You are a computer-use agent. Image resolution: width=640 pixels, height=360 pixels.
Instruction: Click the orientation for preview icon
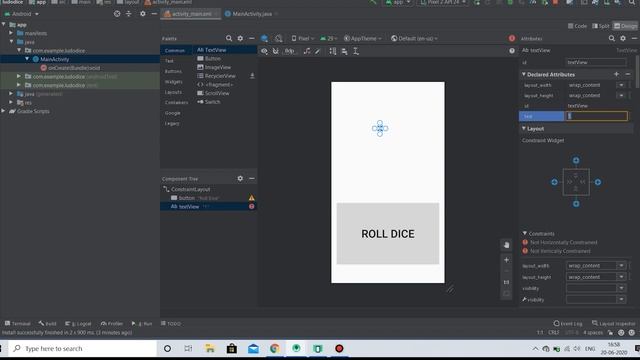[x=278, y=38]
